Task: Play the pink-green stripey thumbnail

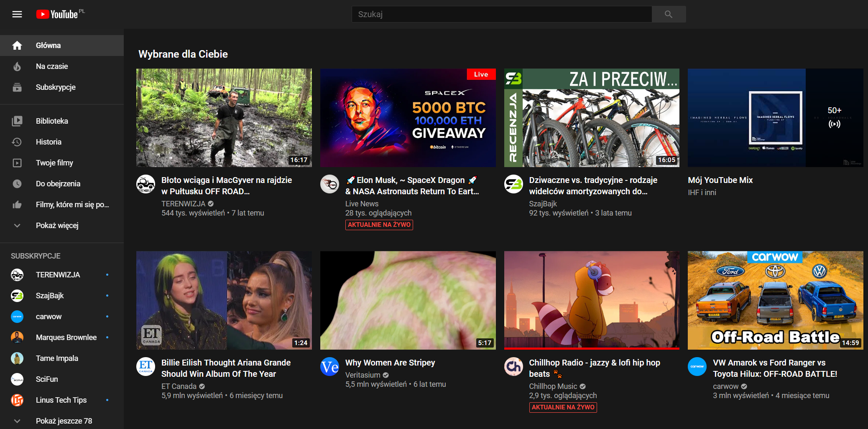Action: (408, 300)
